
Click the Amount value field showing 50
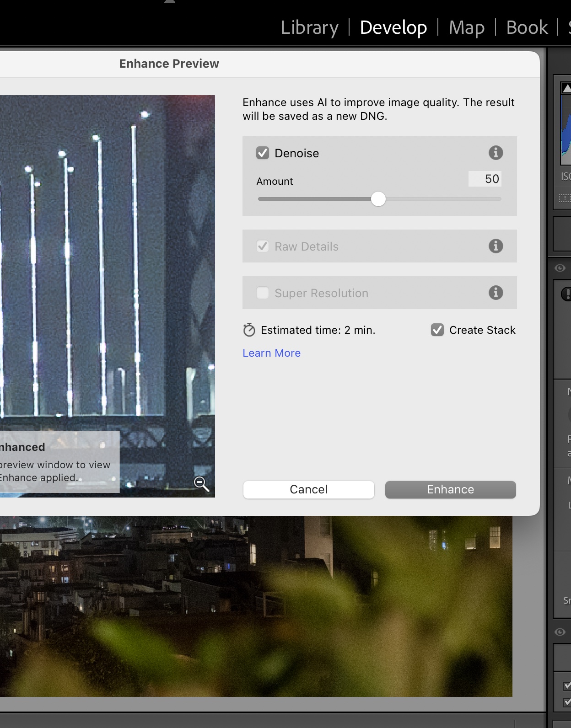tap(485, 179)
